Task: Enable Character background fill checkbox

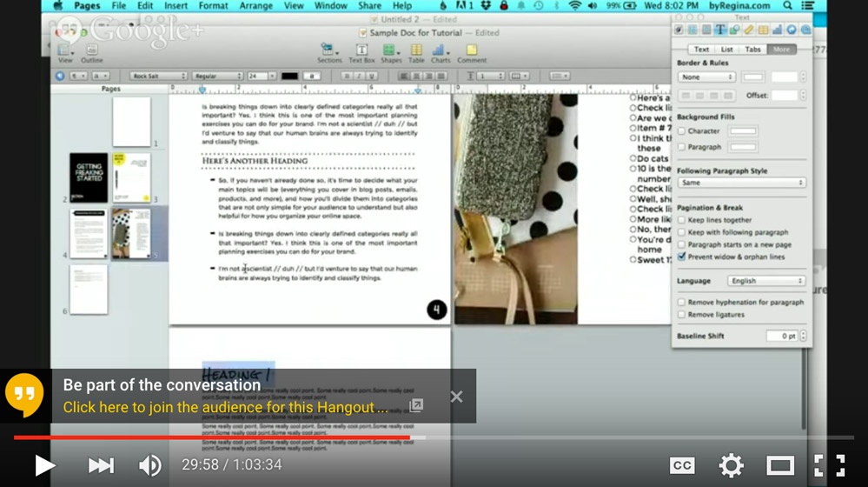Action: [x=681, y=131]
